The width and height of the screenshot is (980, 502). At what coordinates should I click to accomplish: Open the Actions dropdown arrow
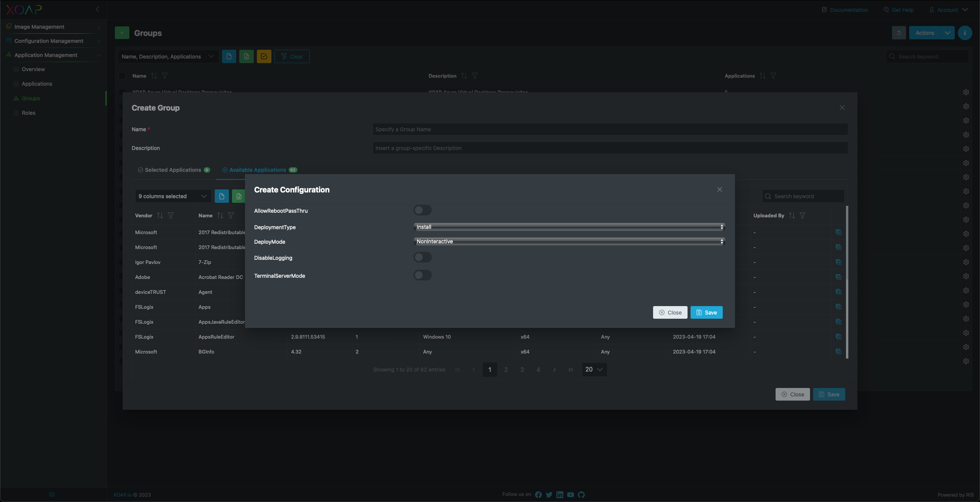[947, 33]
